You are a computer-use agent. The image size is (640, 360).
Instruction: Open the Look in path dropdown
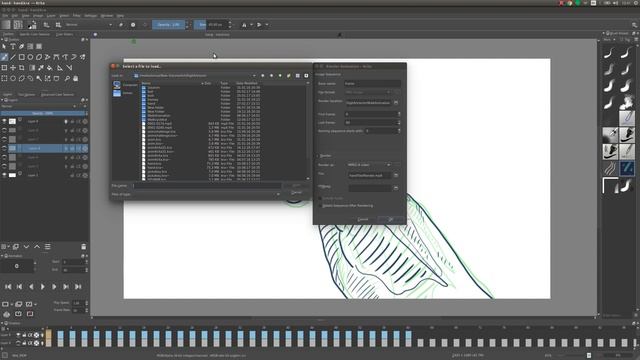[x=195, y=76]
